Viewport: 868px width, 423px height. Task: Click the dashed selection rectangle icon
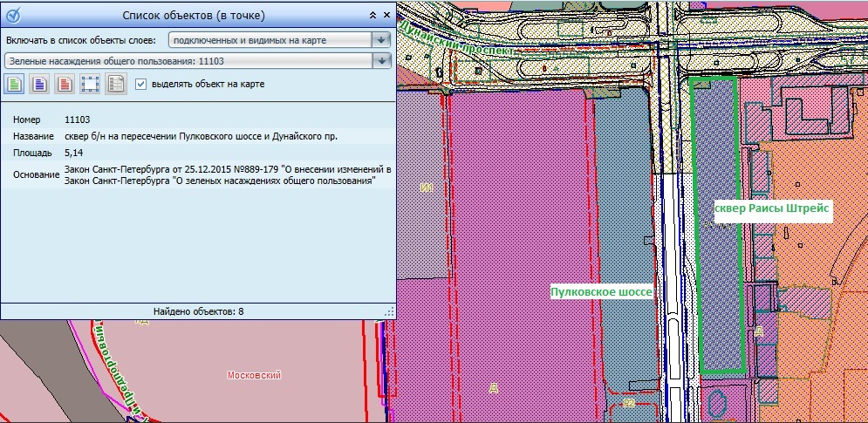(89, 84)
